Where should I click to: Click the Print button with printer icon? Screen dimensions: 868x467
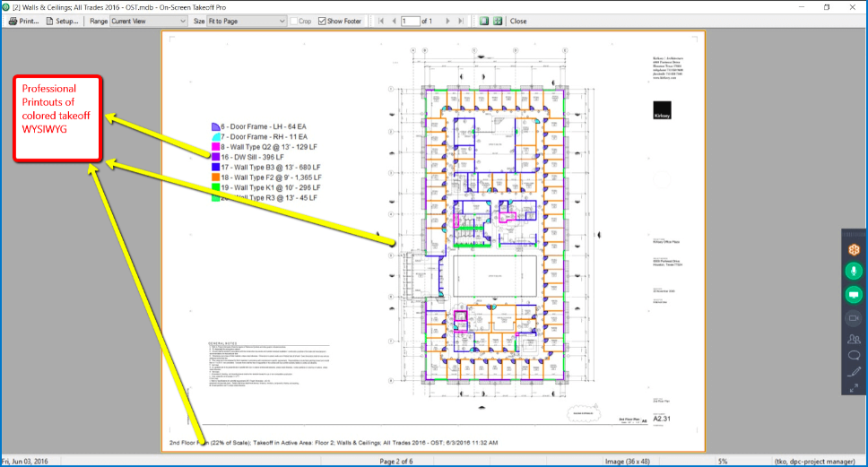[x=24, y=21]
